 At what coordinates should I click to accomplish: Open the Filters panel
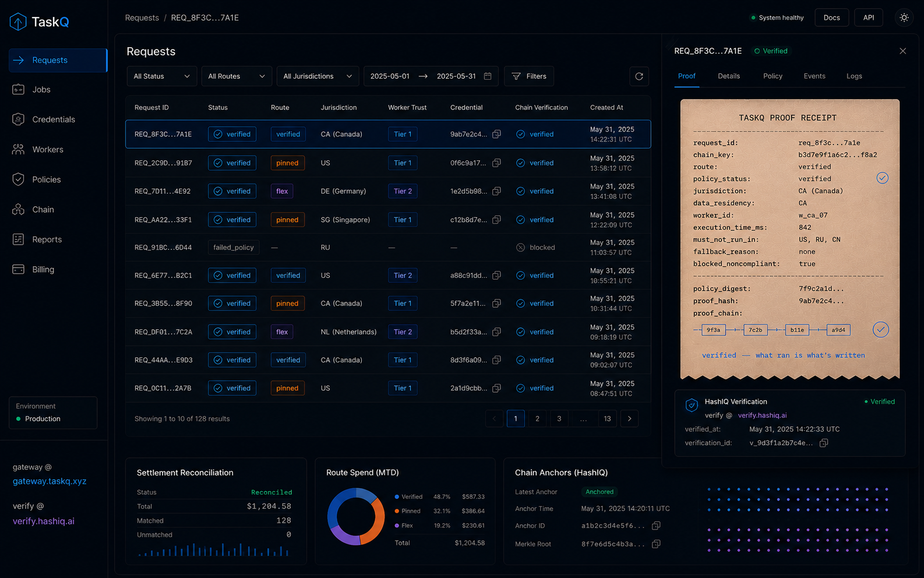[x=529, y=76]
